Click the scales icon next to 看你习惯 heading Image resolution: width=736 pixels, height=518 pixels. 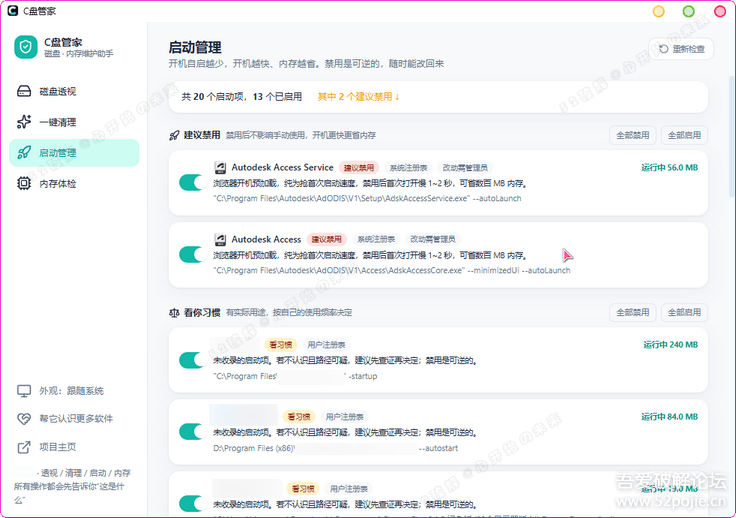click(174, 312)
